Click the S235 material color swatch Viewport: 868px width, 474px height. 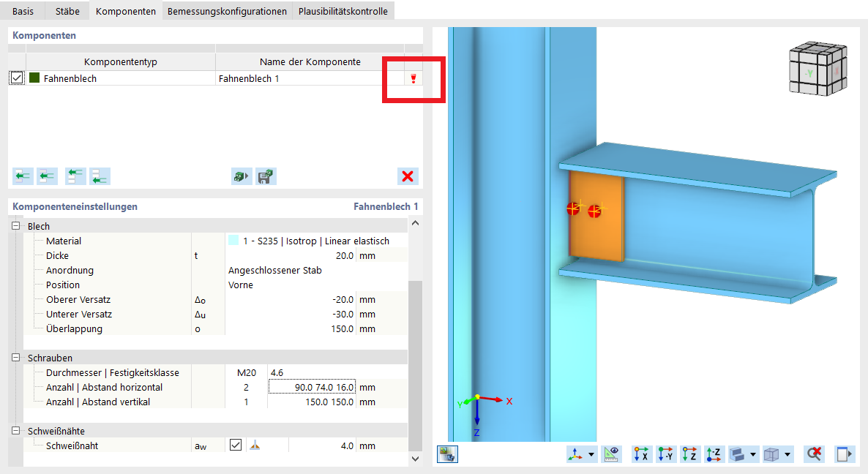[x=233, y=241]
